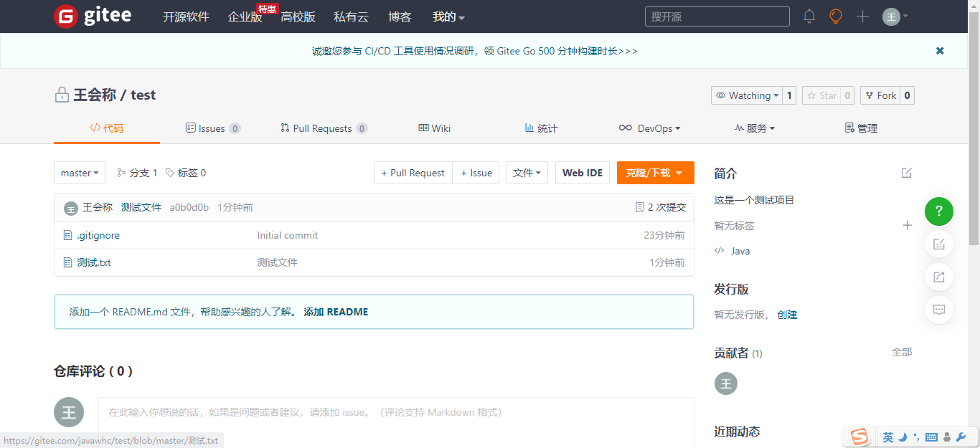Click the 全部 contributors link
Screen dimensions: 980x448
902,352
